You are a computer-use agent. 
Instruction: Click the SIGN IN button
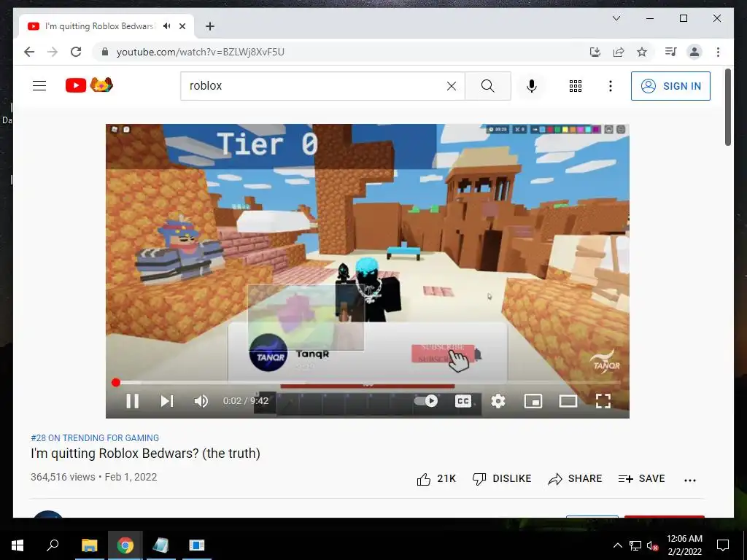tap(670, 86)
